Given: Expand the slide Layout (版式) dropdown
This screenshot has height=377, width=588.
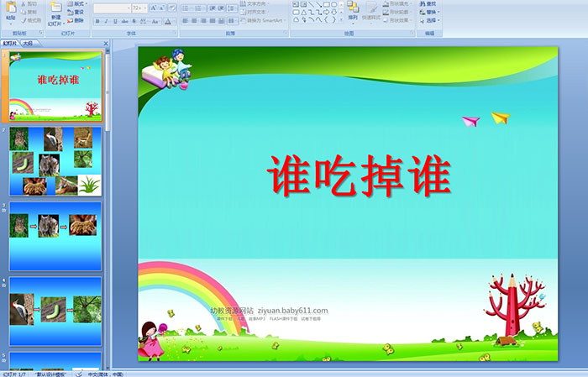Looking at the screenshot, I should [76, 4].
